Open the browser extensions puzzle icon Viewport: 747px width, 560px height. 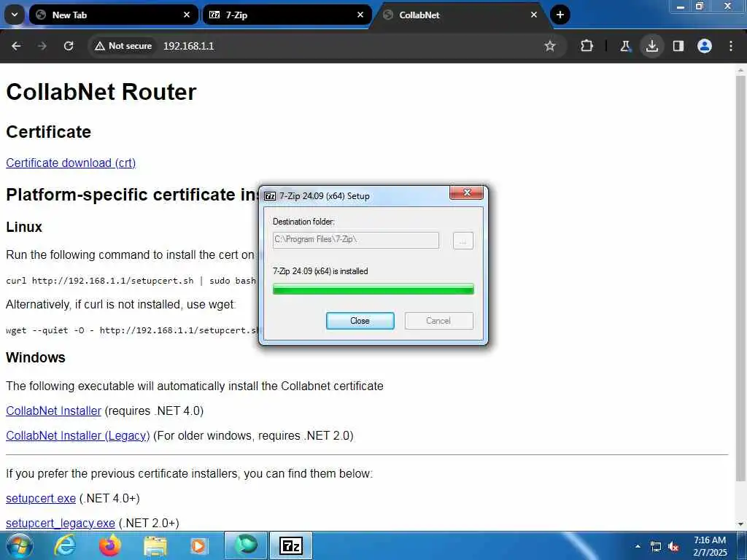pyautogui.click(x=587, y=46)
